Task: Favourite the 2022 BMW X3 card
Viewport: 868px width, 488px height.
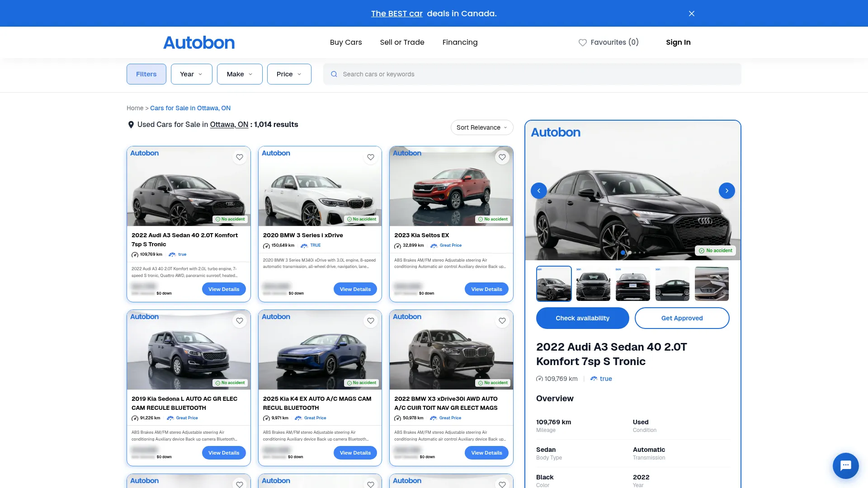Action: 502,321
